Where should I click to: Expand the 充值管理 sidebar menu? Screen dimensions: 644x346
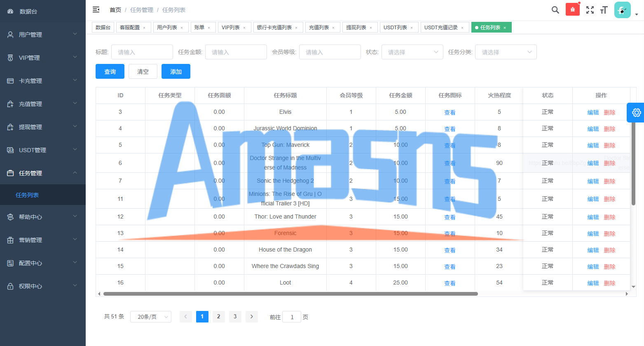43,104
